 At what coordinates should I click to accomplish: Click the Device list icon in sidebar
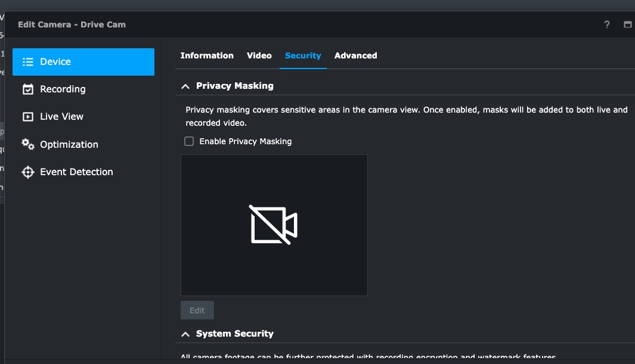(x=27, y=62)
